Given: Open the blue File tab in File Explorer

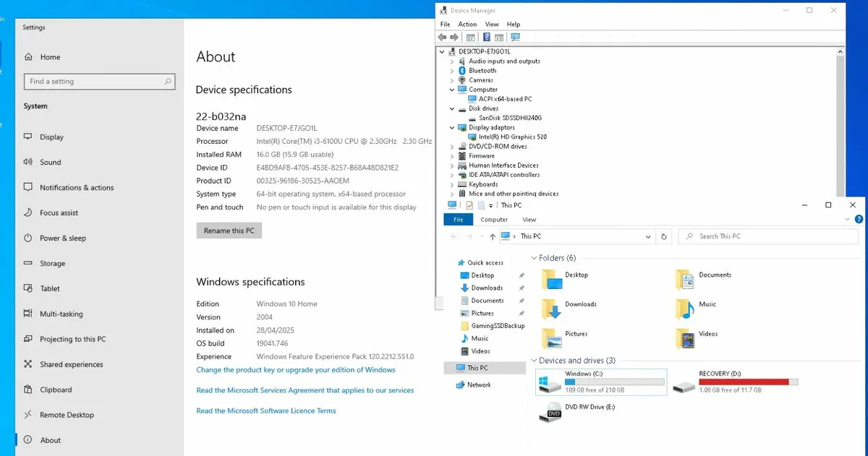Looking at the screenshot, I should point(459,220).
